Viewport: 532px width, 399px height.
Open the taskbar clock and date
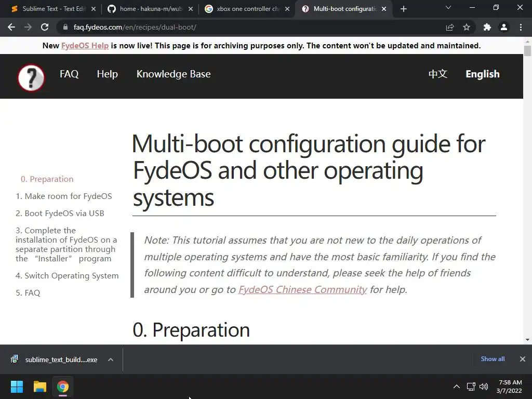tap(509, 387)
